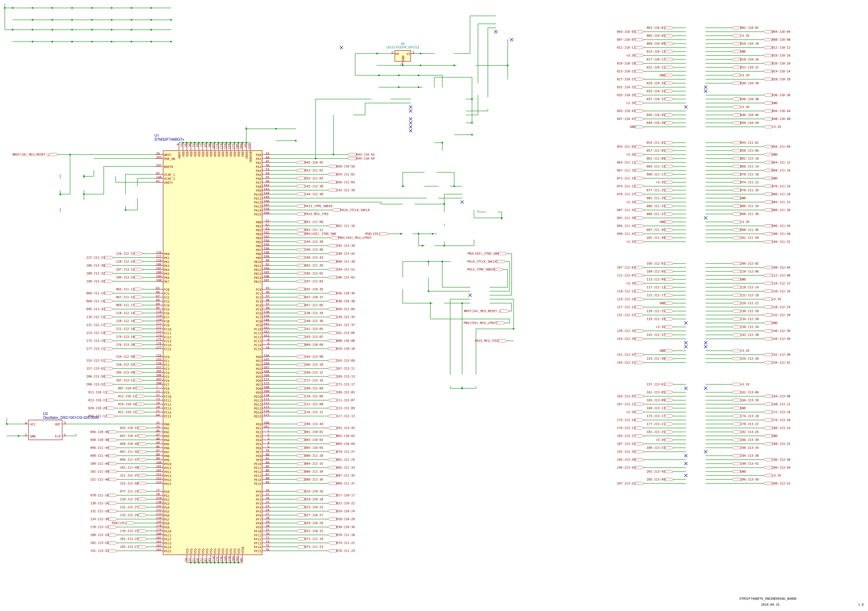Screen dimensions: 868x611
Task: Click the STM32F746BET6_ENGINEERING_BOARD title text
Action: click(767, 599)
